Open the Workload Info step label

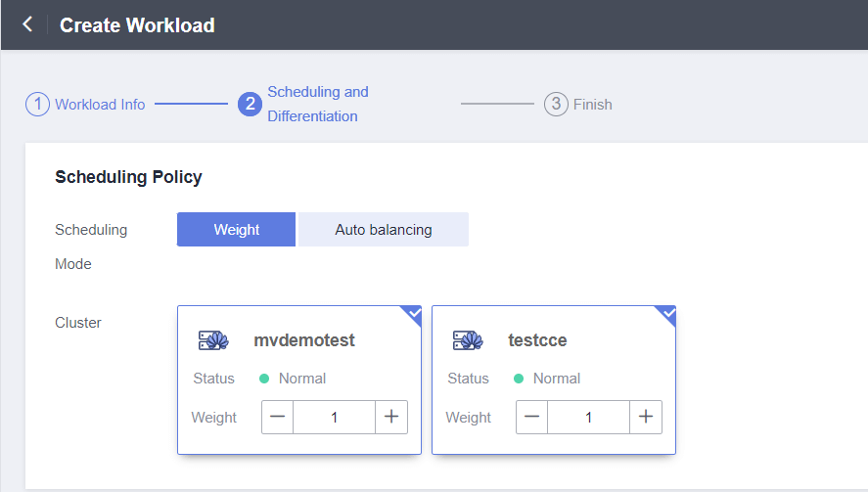point(100,105)
